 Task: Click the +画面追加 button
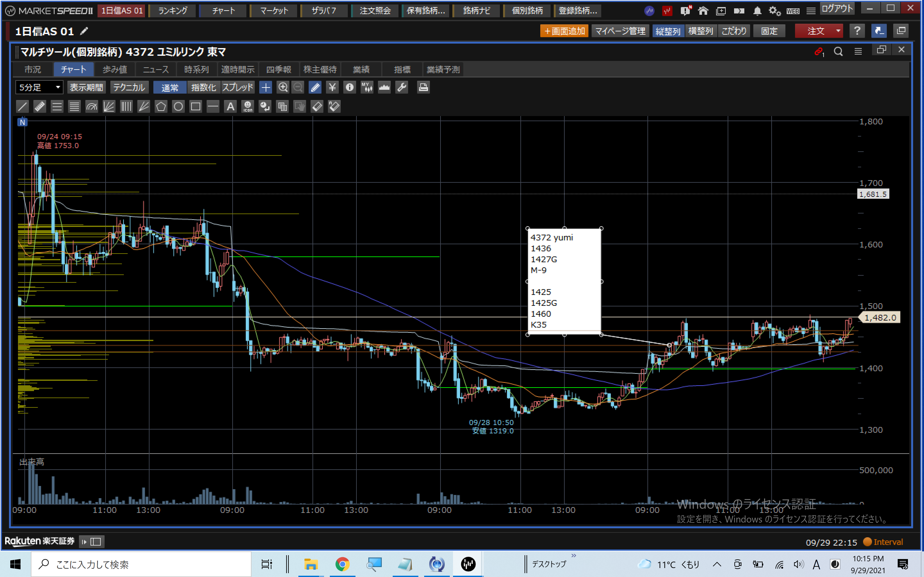[564, 31]
